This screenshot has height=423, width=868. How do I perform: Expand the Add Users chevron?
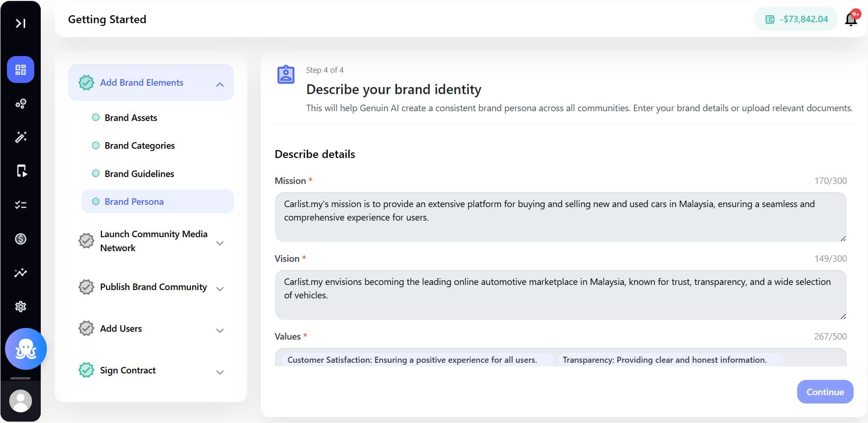220,330
